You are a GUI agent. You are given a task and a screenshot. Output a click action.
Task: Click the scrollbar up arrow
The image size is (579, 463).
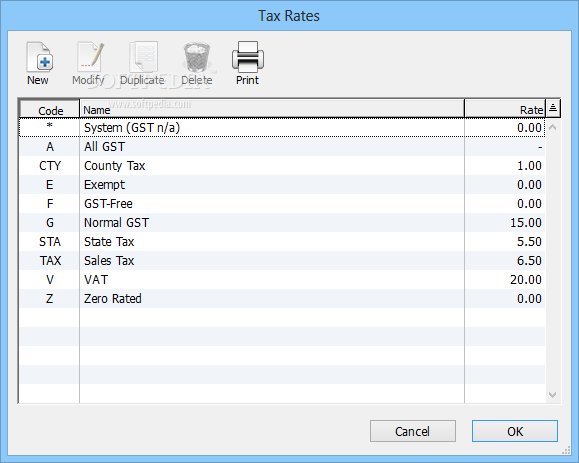(x=553, y=127)
